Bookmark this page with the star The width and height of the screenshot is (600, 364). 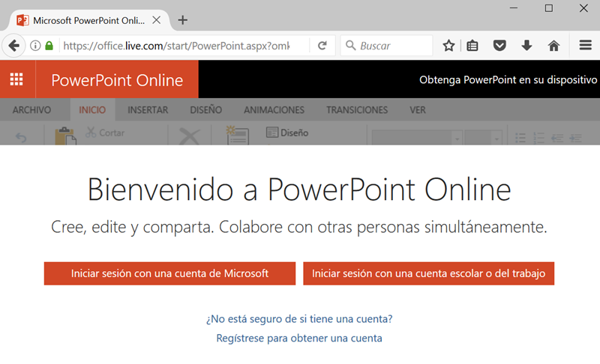click(448, 46)
